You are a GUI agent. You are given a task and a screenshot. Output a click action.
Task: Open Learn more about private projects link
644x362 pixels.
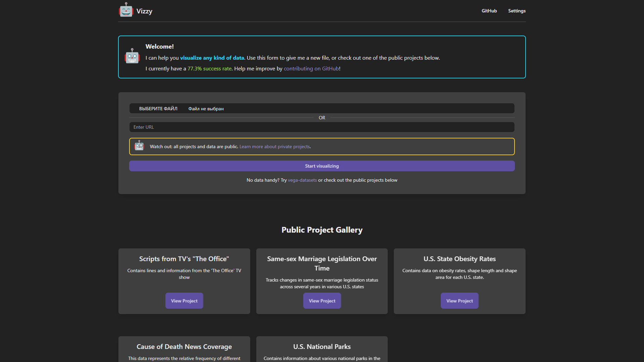pyautogui.click(x=274, y=146)
